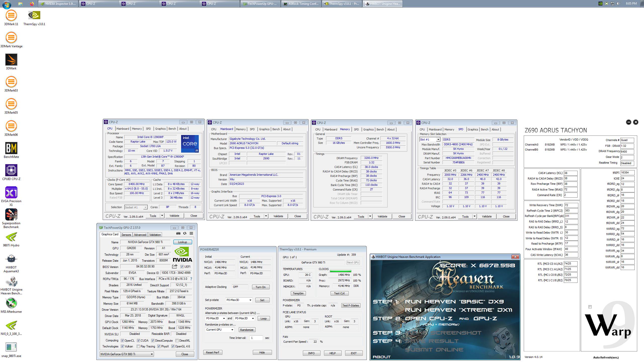The image size is (644, 362).
Task: Open the 3DMark desktop icon
Action: tap(11, 62)
